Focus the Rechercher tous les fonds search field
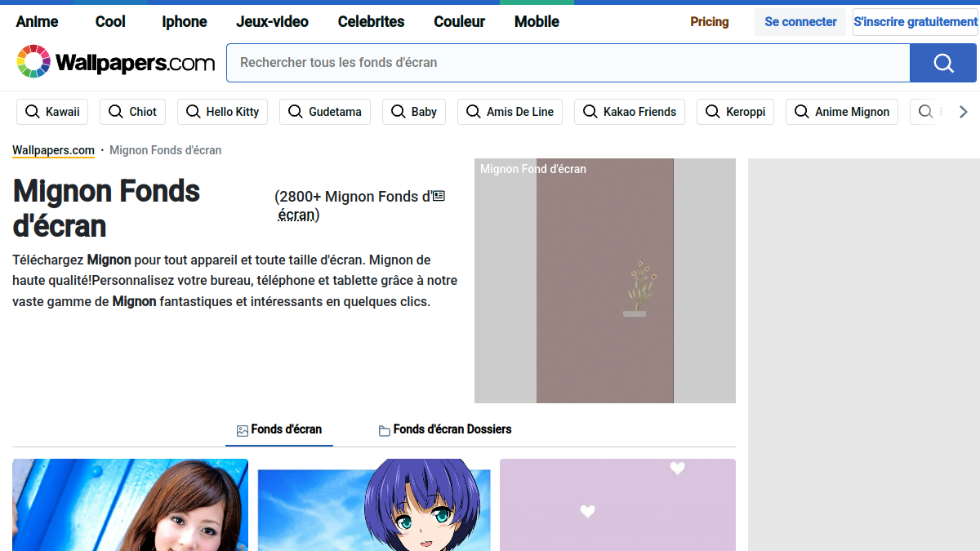 [x=568, y=63]
